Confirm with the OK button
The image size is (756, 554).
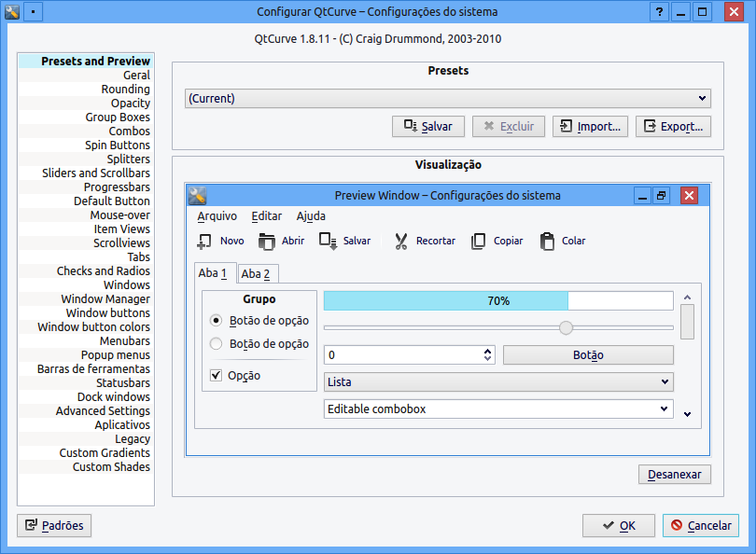(619, 525)
